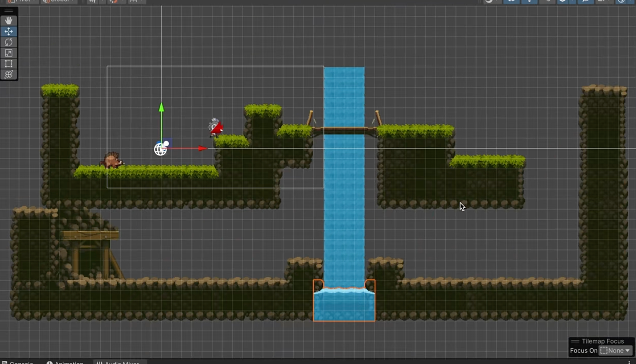Image resolution: width=636 pixels, height=364 pixels.
Task: Select the combined Transform tool
Action: pos(9,75)
